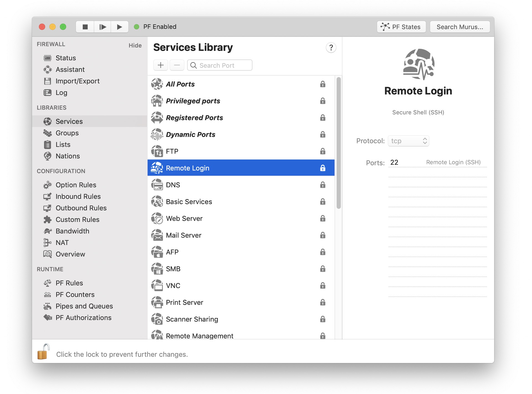The height and width of the screenshot is (394, 532).
Task: Click the lock icon on All Ports row
Action: [x=323, y=84]
